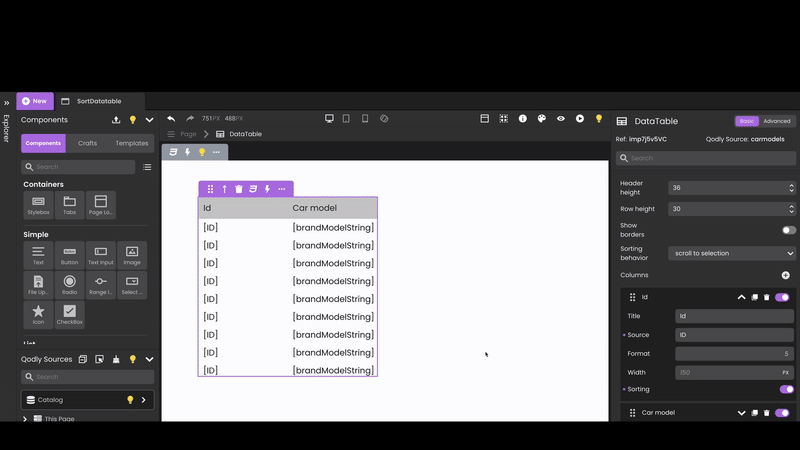The width and height of the screenshot is (800, 450).
Task: Toggle the Show borders switch
Action: pos(788,230)
